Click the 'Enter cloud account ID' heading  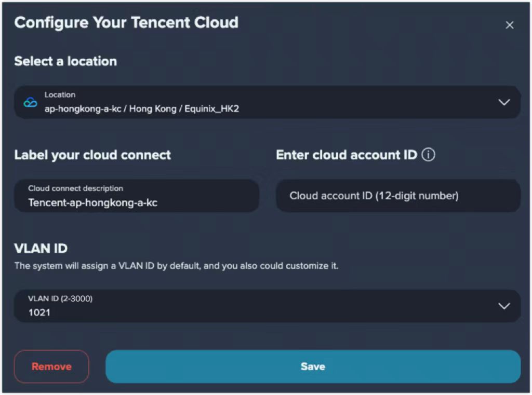click(347, 155)
